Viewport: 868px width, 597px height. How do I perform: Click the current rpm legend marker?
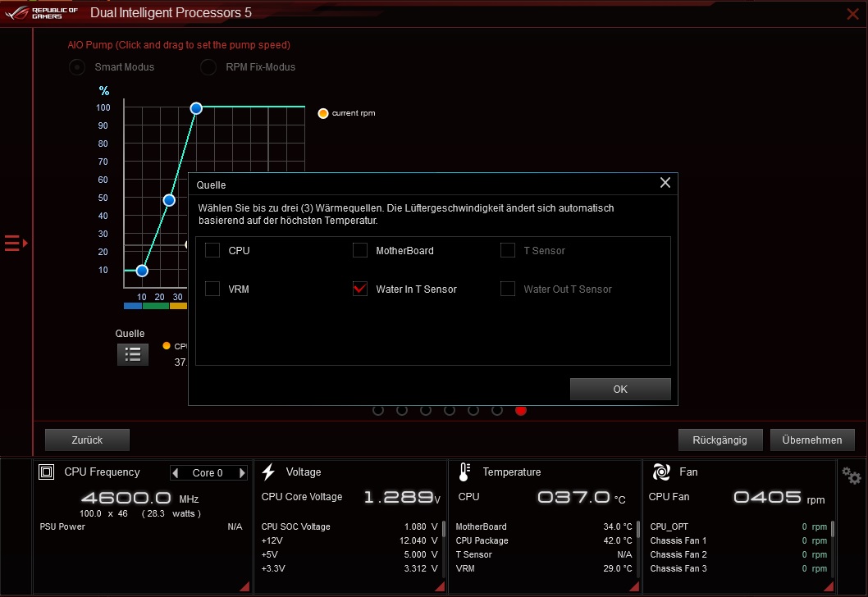pyautogui.click(x=323, y=113)
